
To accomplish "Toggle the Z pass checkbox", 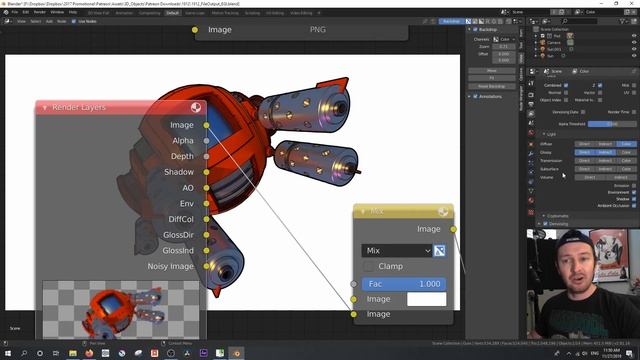I will 600,85.
